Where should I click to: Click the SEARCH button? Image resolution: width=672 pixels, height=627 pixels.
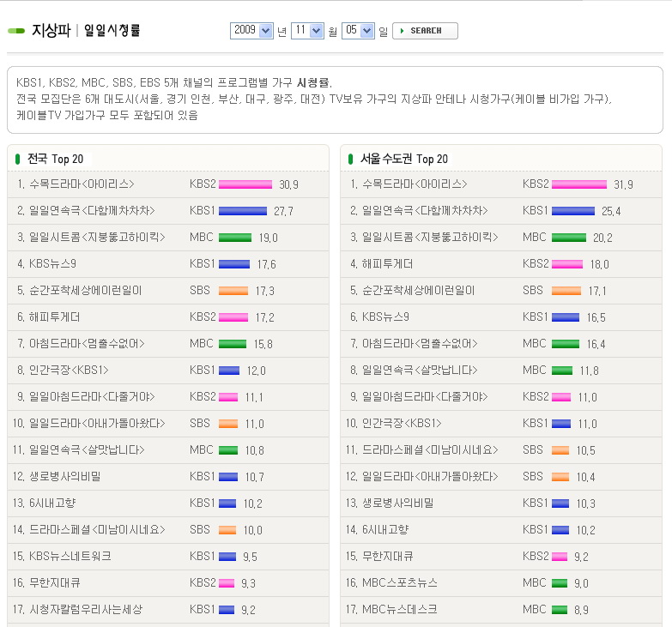coord(425,31)
